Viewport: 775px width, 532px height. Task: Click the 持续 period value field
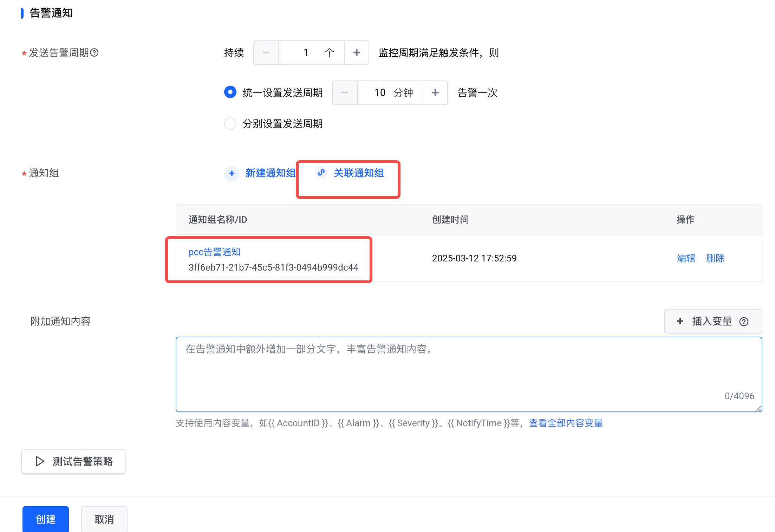(x=306, y=53)
